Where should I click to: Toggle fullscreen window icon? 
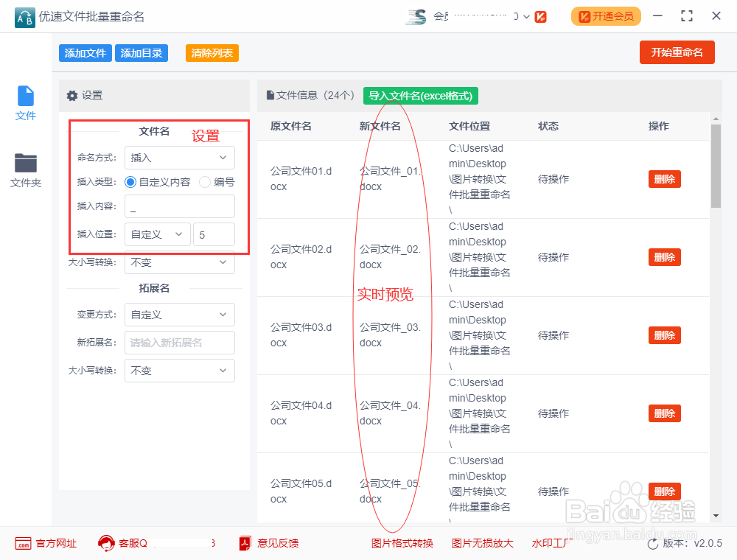coord(687,16)
